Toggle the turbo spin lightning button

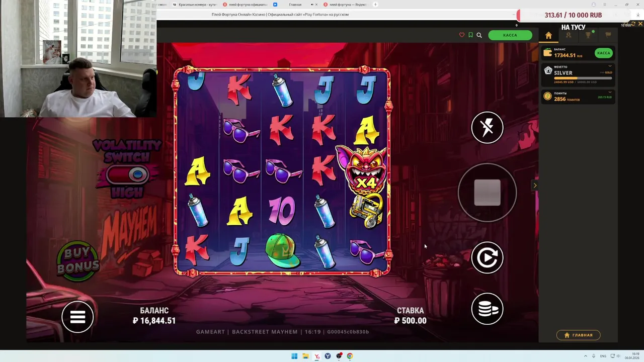pos(487,127)
